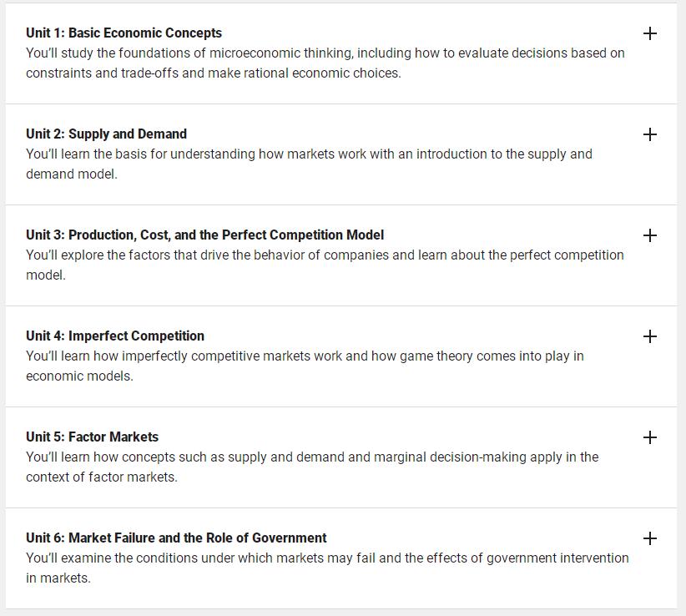The width and height of the screenshot is (686, 616).
Task: Click description about marginal decision-making in factor markets
Action: point(312,467)
